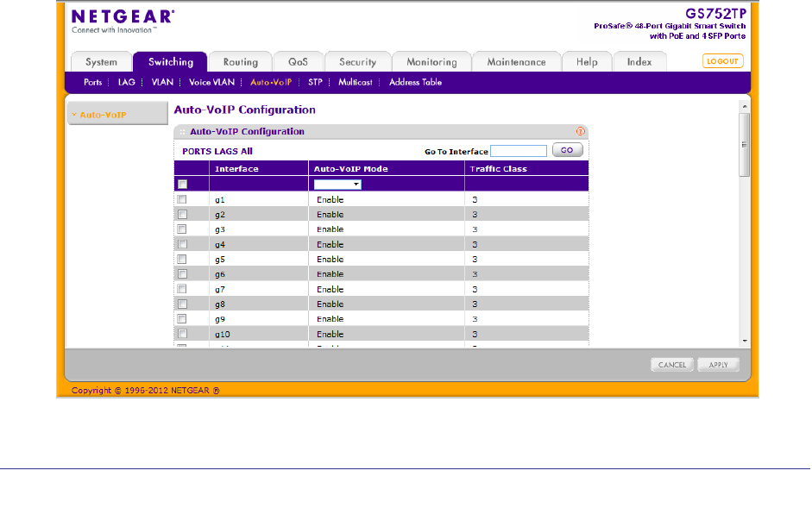Open the Voice VLAN submenu

click(211, 82)
